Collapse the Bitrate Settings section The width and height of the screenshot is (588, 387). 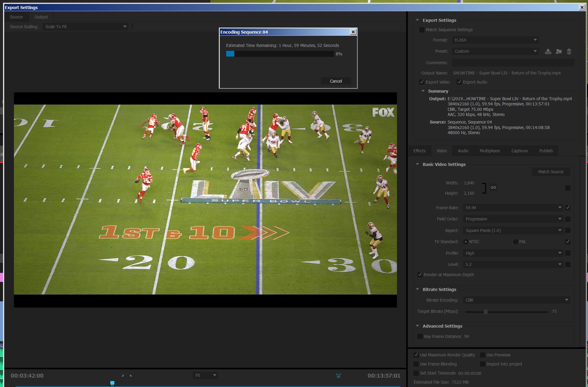coord(417,289)
